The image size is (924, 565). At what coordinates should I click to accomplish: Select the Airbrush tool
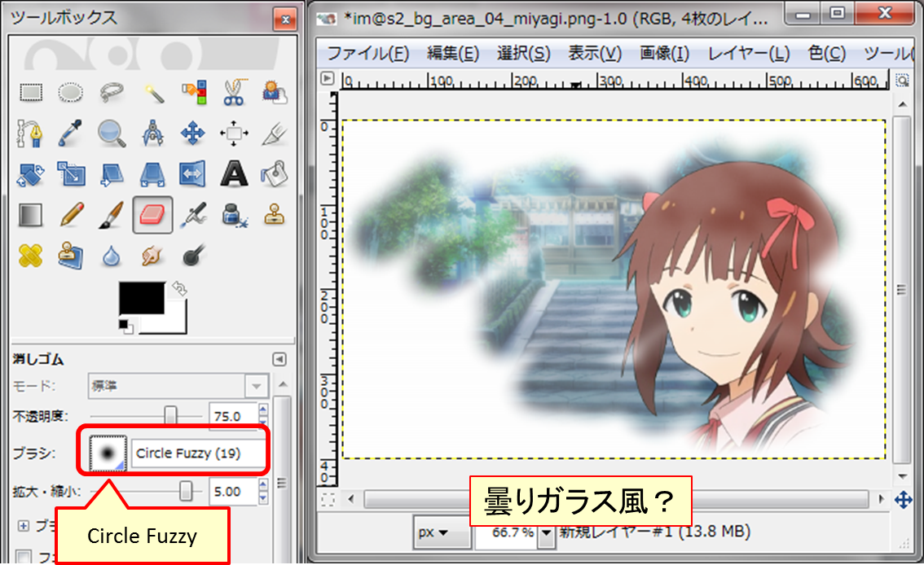point(193,216)
